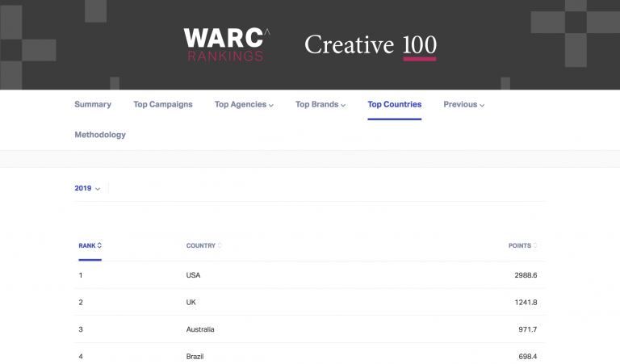
Task: Click the Points sort arrows icon
Action: coord(535,245)
